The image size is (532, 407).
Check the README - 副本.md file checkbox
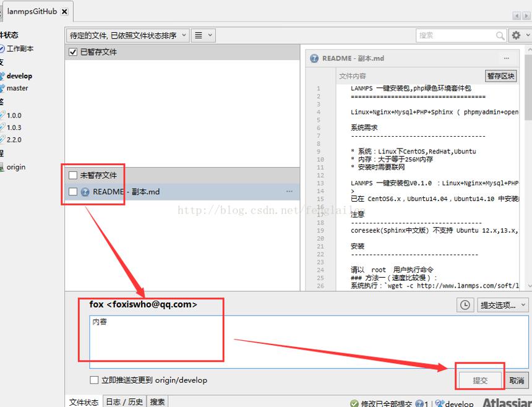(72, 192)
